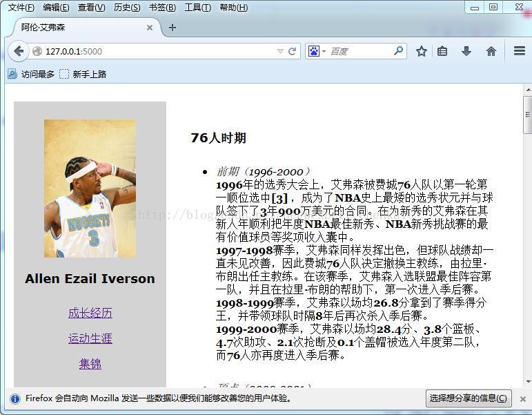Follow the 运动生涯 link
The width and height of the screenshot is (532, 415).
pos(90,338)
